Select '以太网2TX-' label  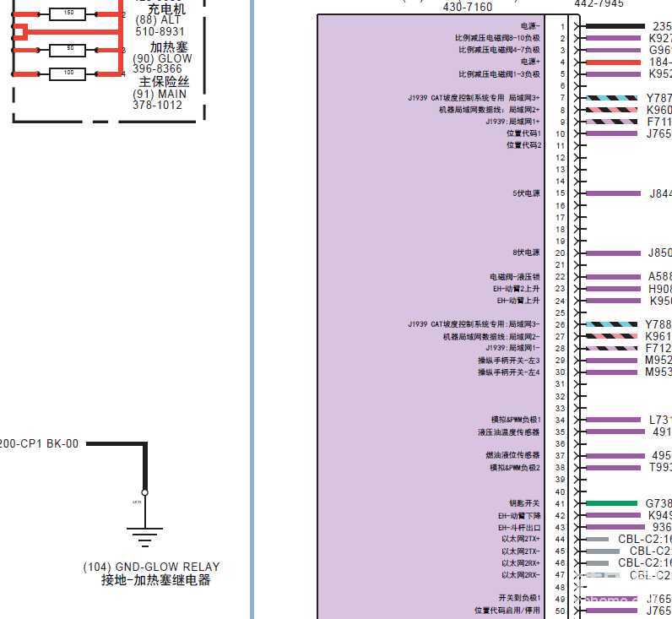(521, 551)
